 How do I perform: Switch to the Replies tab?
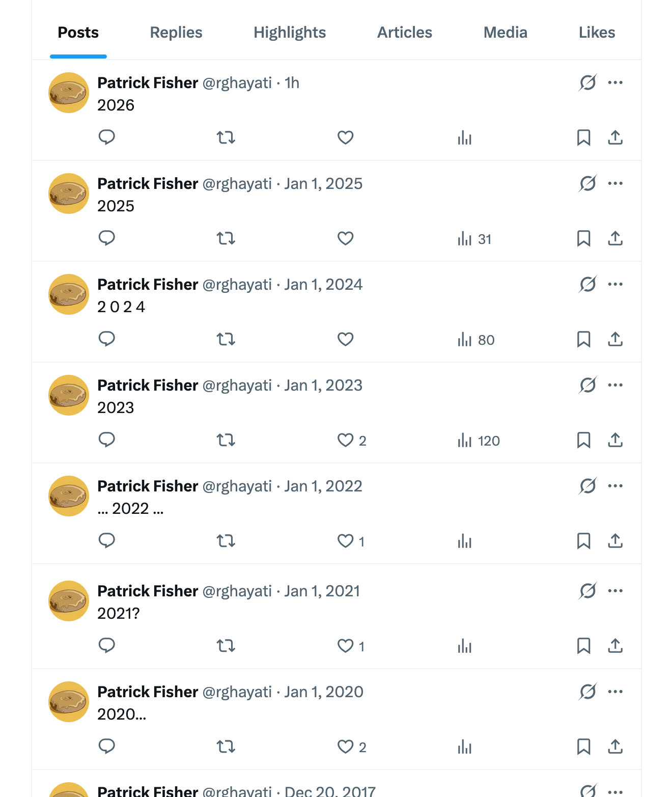click(176, 33)
